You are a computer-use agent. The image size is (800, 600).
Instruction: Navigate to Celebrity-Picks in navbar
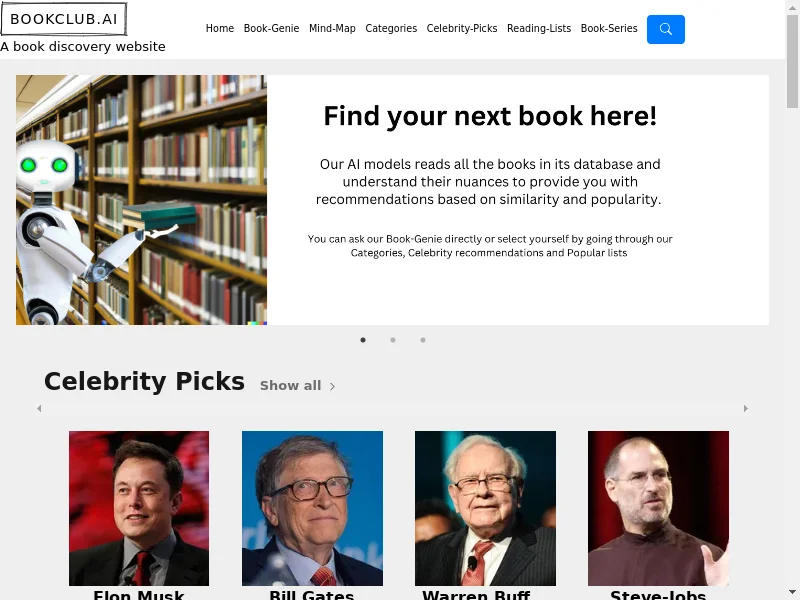462,29
